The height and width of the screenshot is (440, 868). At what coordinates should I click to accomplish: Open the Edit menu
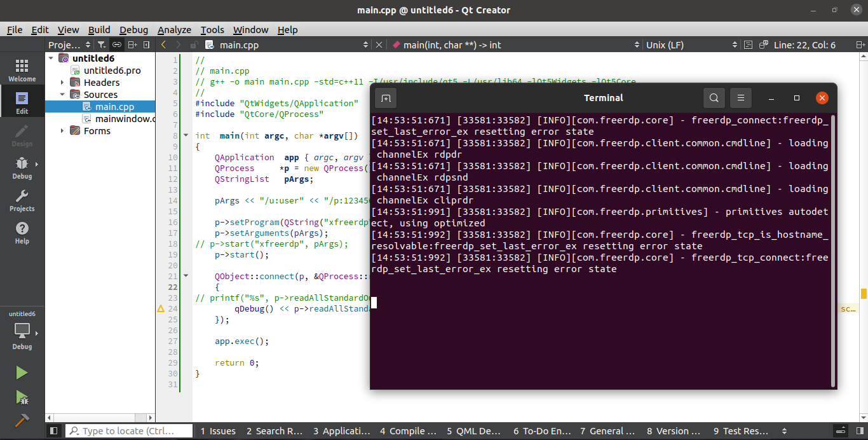pos(40,30)
